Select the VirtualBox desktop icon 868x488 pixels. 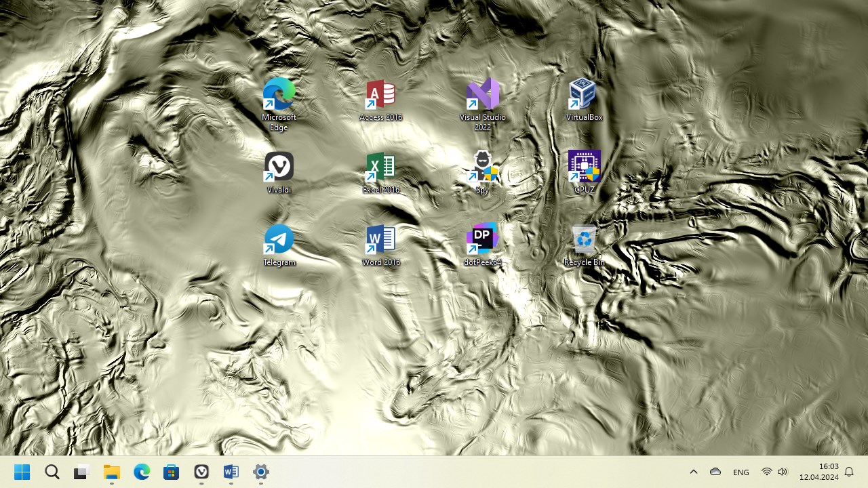pyautogui.click(x=584, y=100)
